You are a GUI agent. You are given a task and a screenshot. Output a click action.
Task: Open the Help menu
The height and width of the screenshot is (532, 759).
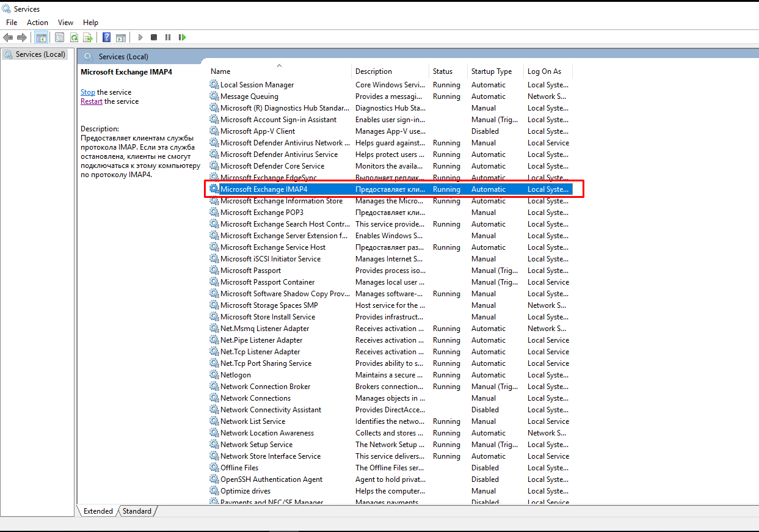(90, 23)
